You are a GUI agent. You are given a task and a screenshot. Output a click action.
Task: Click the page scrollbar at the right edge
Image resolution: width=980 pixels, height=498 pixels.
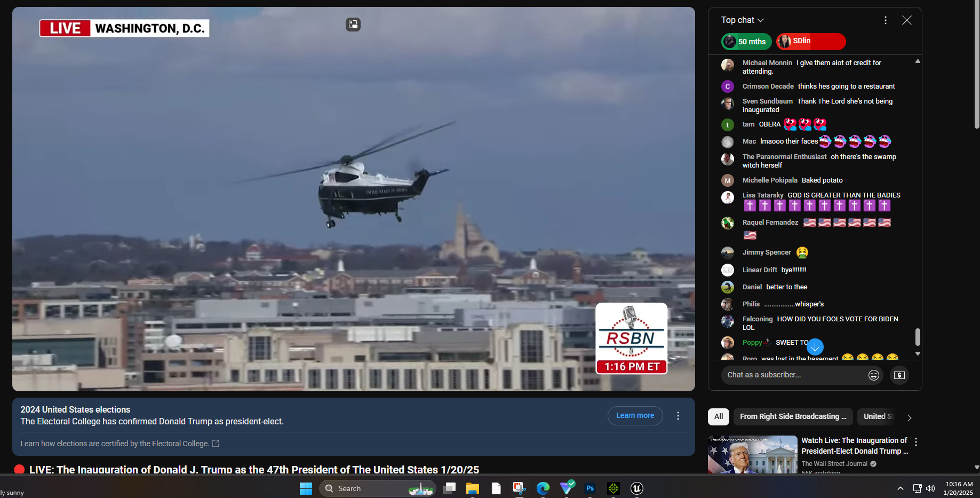(977, 64)
